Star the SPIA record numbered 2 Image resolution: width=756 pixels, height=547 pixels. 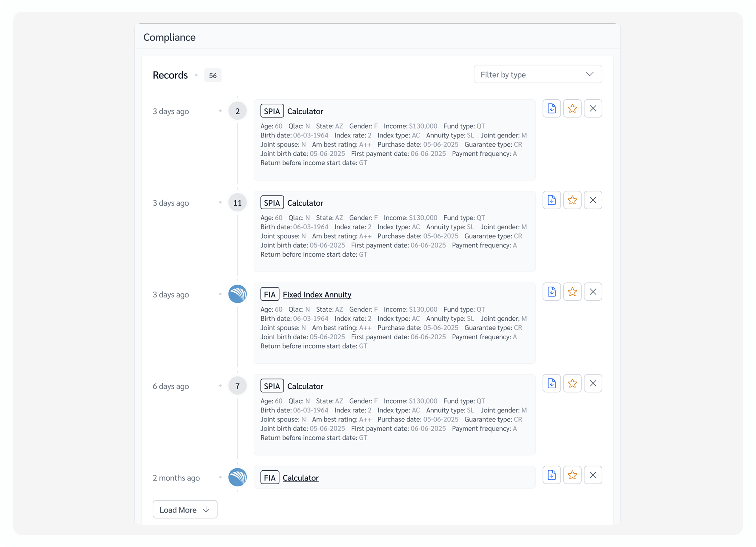click(572, 108)
